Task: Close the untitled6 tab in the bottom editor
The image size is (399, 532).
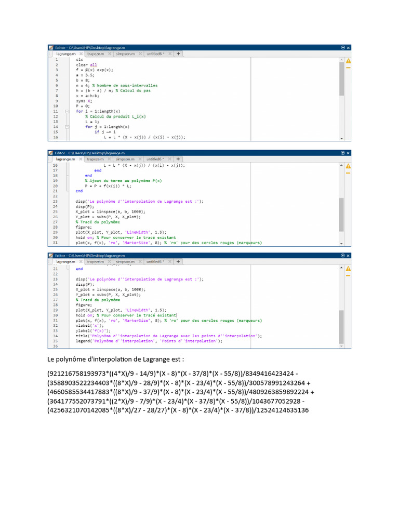Action: (169, 262)
